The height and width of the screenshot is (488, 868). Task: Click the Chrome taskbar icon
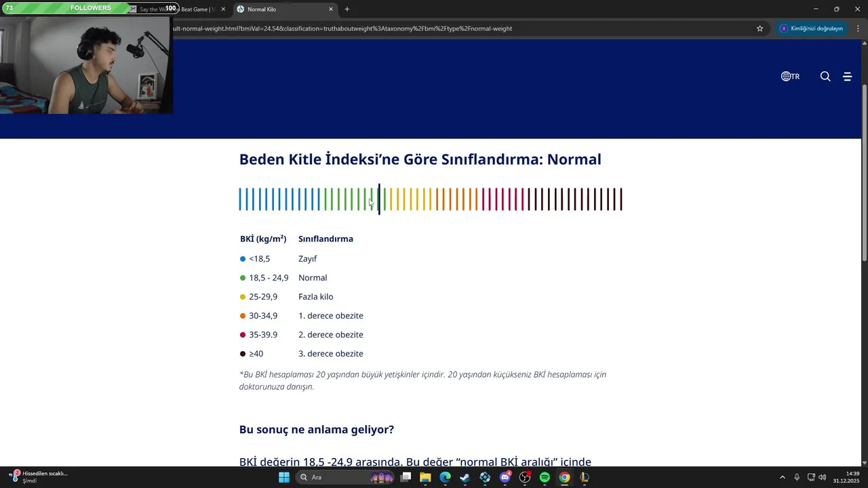coord(564,477)
